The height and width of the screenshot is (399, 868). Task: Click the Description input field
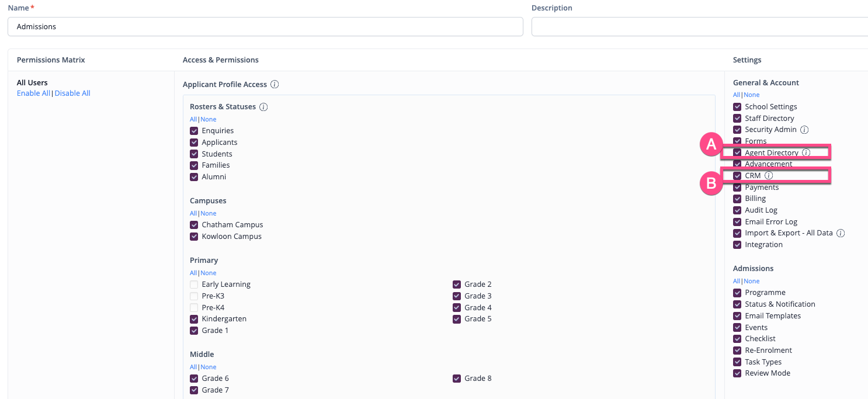[700, 27]
